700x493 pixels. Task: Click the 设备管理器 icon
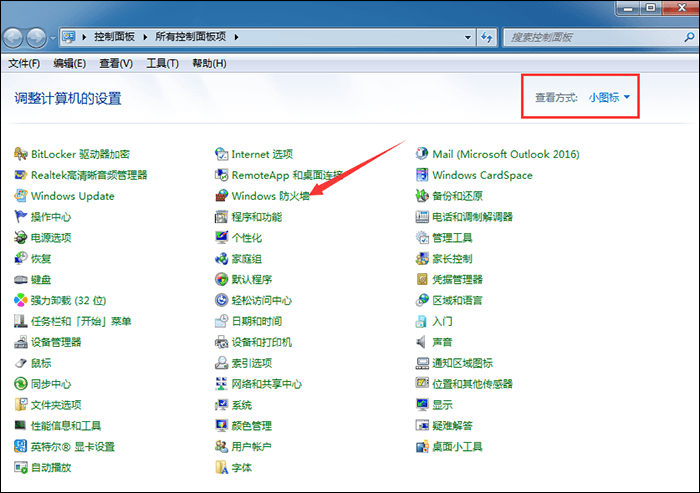21,342
